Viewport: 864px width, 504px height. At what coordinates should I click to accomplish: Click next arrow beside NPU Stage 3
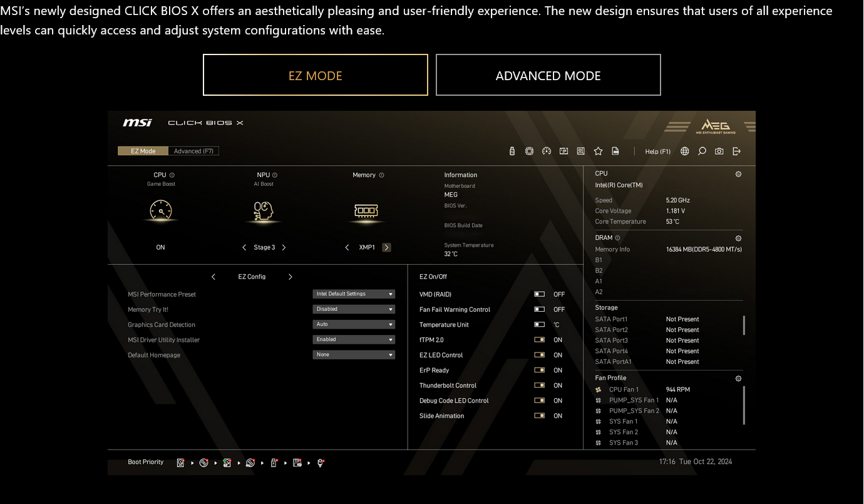(x=284, y=247)
